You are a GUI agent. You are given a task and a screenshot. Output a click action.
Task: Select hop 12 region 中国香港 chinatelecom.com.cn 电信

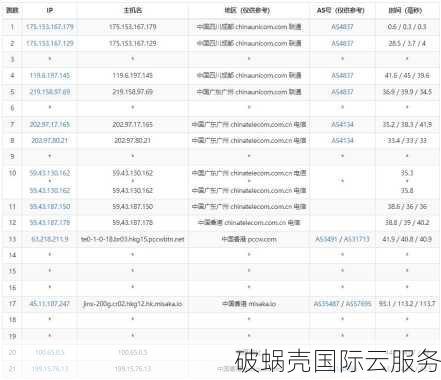point(248,222)
